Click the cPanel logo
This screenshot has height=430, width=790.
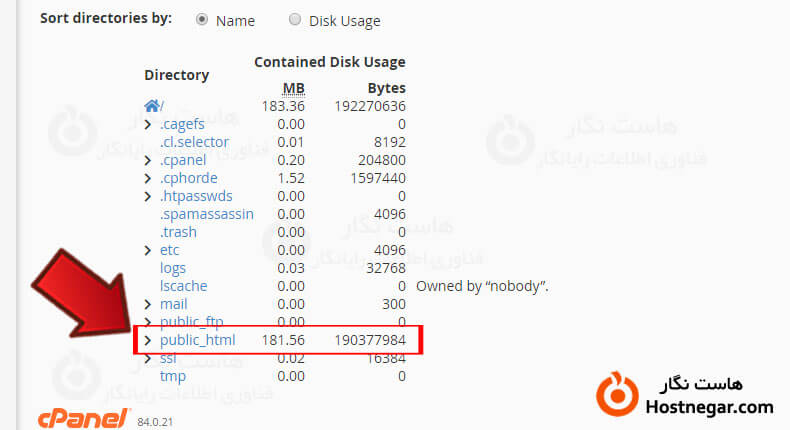pyautogui.click(x=83, y=418)
